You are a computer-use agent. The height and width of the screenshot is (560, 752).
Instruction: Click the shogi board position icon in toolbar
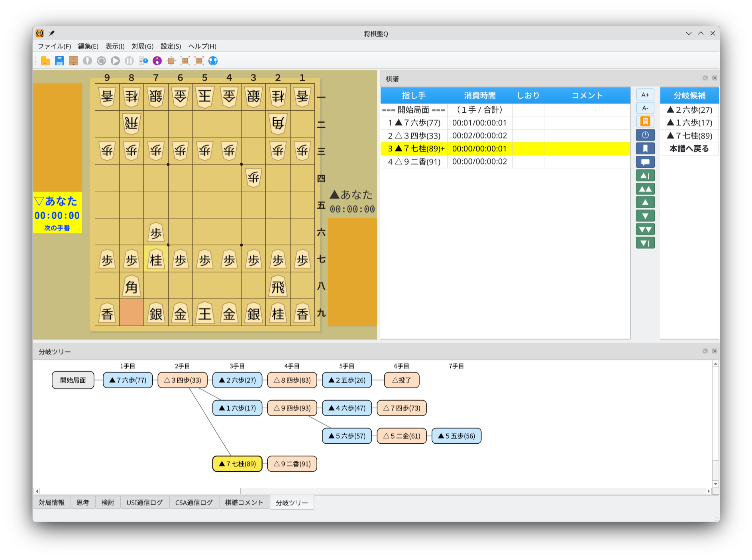click(x=73, y=61)
